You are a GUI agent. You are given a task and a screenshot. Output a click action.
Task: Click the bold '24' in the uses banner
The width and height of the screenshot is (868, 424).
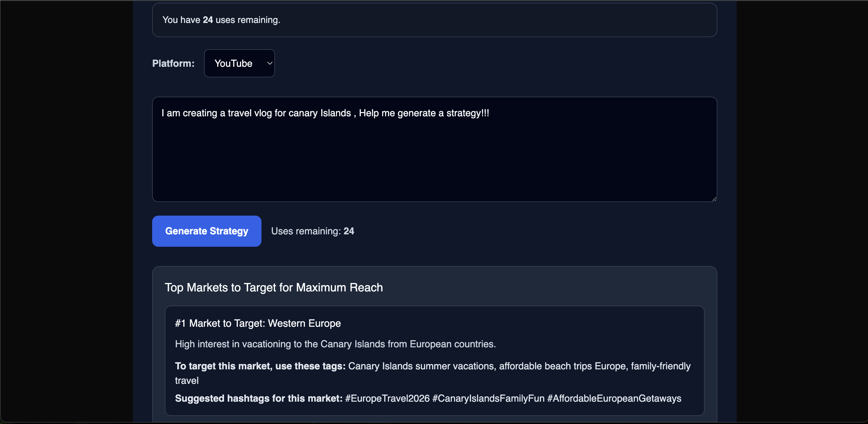208,20
